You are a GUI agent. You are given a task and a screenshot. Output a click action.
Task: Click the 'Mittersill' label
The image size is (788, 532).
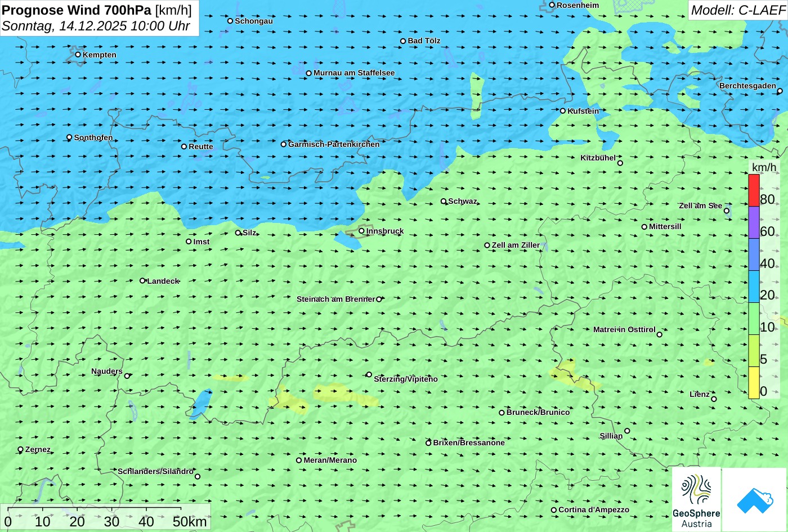click(665, 227)
